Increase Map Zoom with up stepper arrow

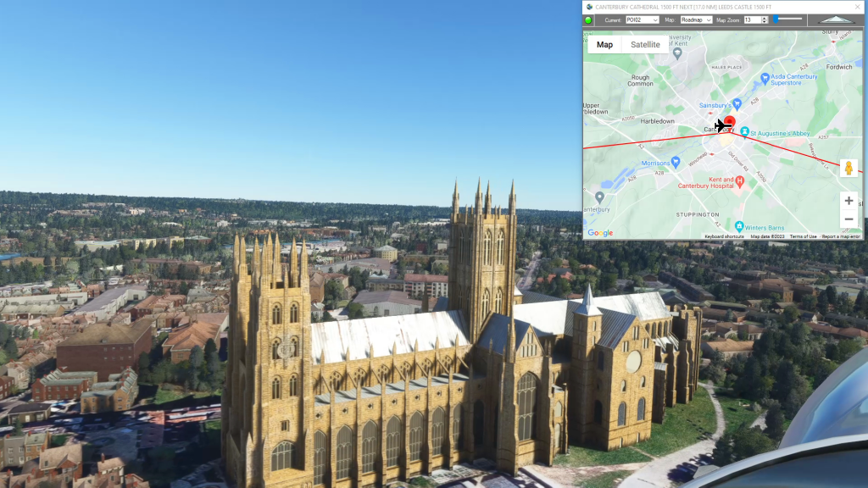coord(765,18)
